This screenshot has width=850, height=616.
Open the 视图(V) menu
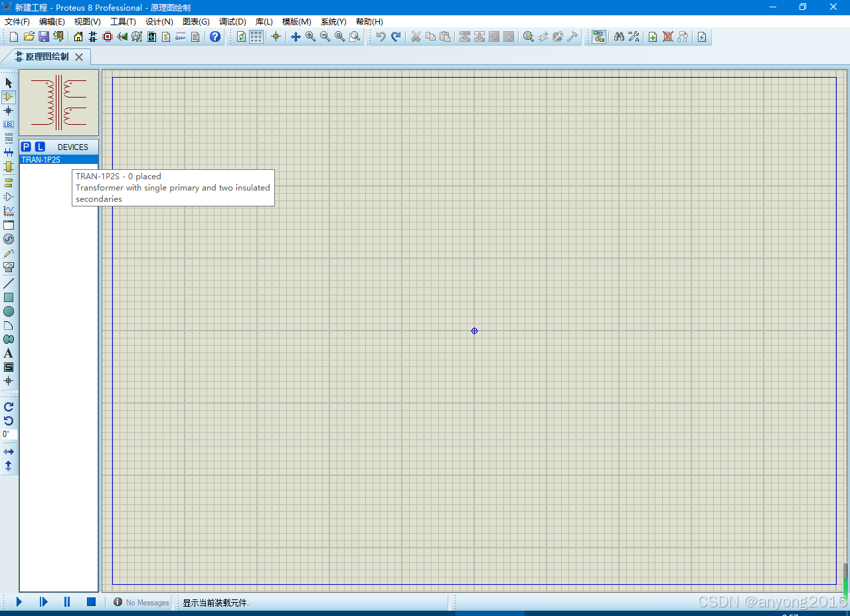pos(87,22)
